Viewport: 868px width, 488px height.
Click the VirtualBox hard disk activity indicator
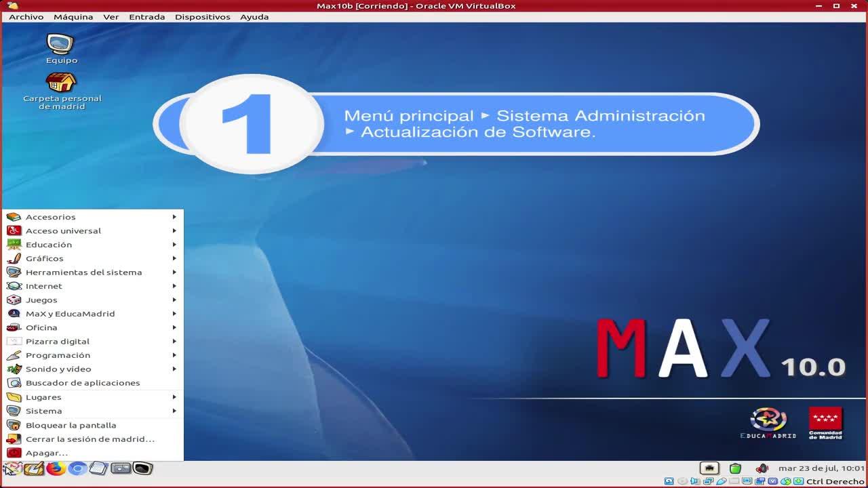point(669,482)
